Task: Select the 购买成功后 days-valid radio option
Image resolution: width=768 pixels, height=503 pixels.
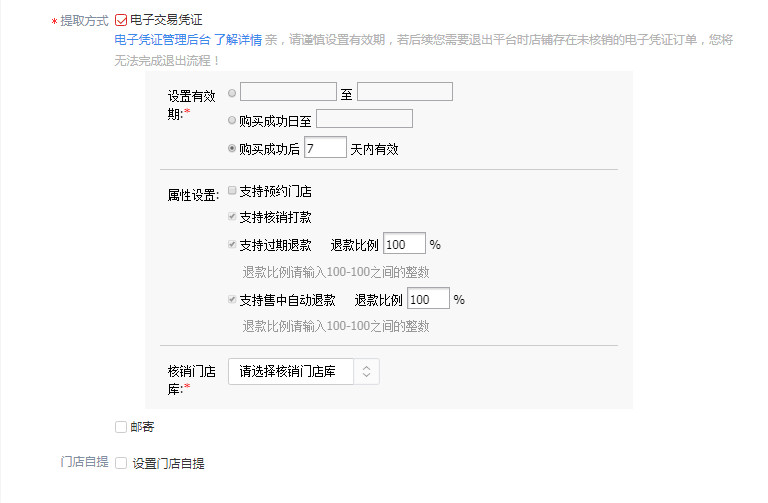Action: coord(233,148)
